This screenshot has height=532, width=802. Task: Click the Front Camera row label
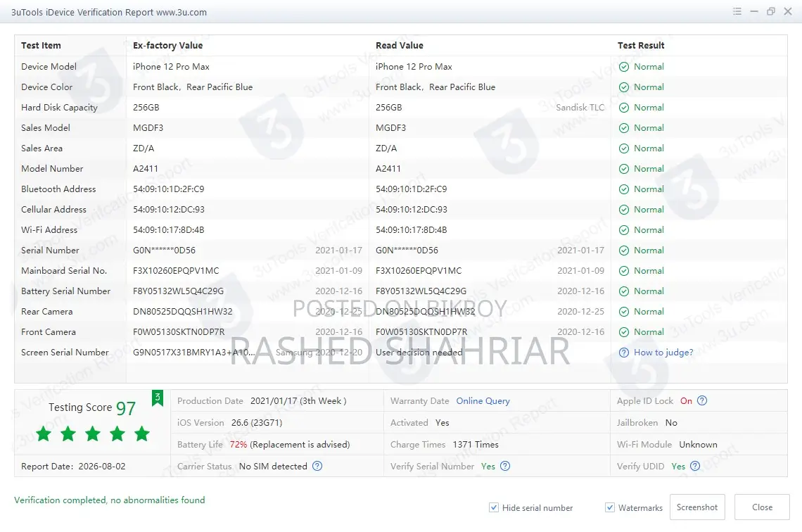click(49, 332)
